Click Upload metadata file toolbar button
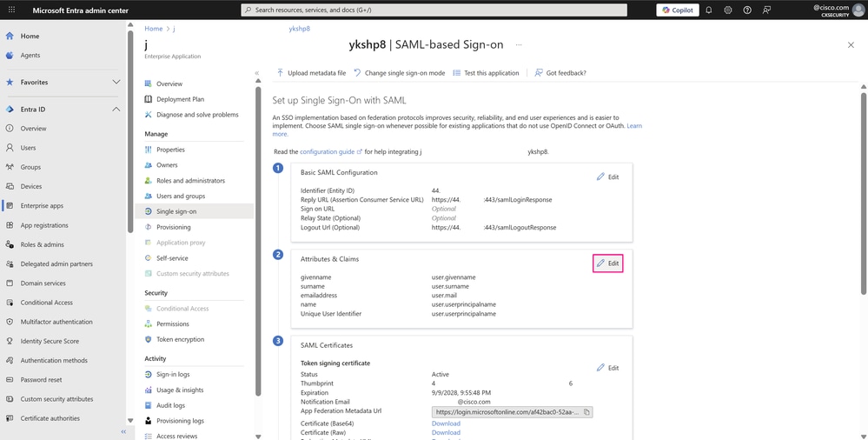This screenshot has width=868, height=440. 311,73
